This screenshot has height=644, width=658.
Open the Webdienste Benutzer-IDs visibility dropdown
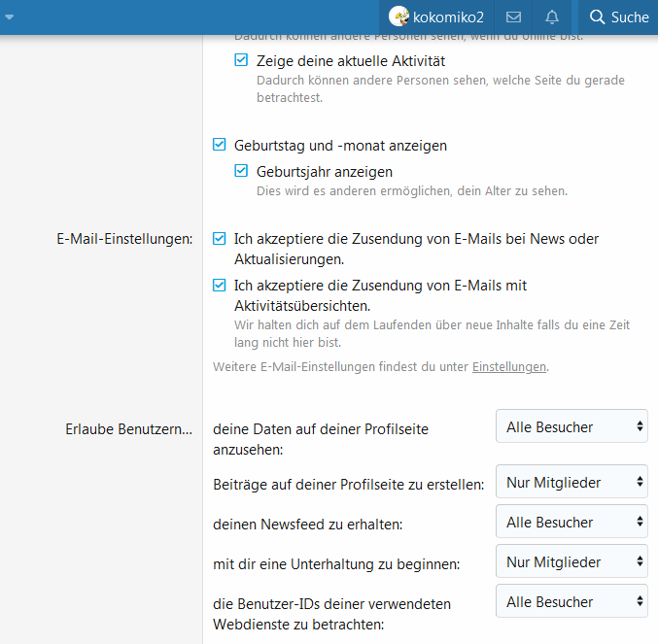tap(571, 602)
